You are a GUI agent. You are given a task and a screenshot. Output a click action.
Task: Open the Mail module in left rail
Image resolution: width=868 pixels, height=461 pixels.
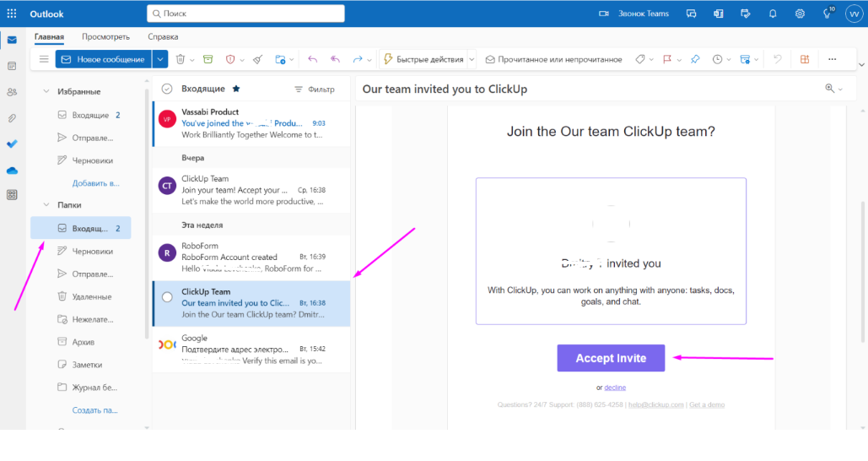(x=12, y=40)
